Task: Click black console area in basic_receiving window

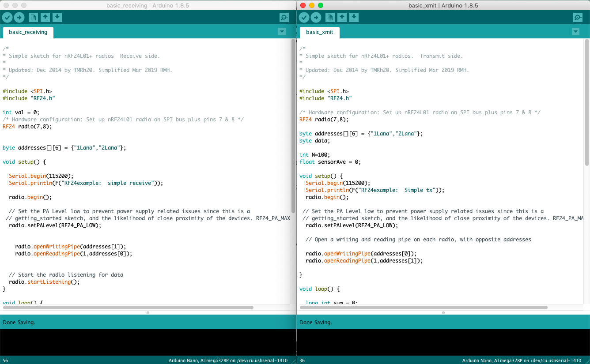Action: click(148, 342)
